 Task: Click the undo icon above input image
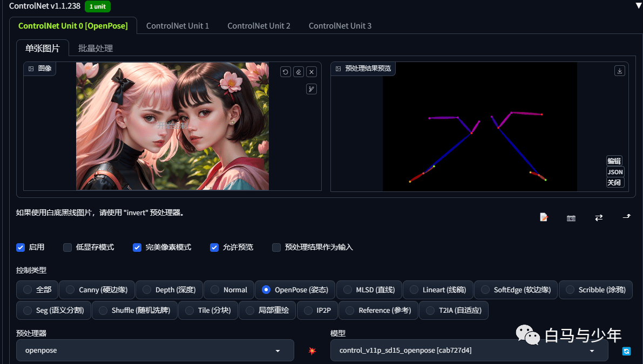click(286, 72)
